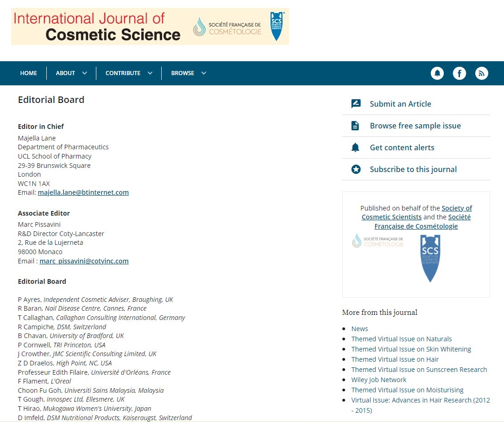The image size is (504, 422).
Task: Open Themed Virtual Issue on Sunscreen Research
Action: coord(419,370)
